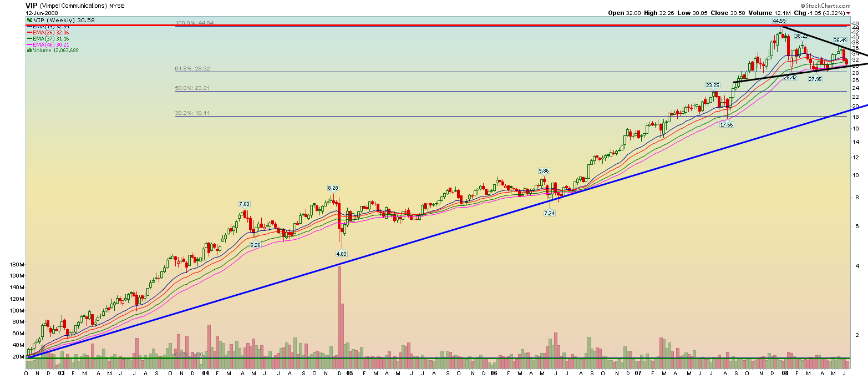868x378 pixels.
Task: Click the '100.0%: 44.84' Fibonacci label
Action: [x=195, y=23]
